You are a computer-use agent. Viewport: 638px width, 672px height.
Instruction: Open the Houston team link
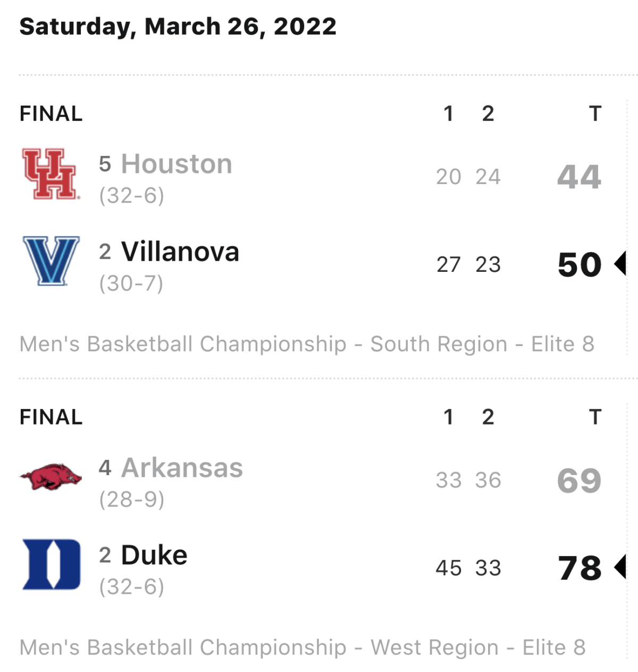click(177, 164)
